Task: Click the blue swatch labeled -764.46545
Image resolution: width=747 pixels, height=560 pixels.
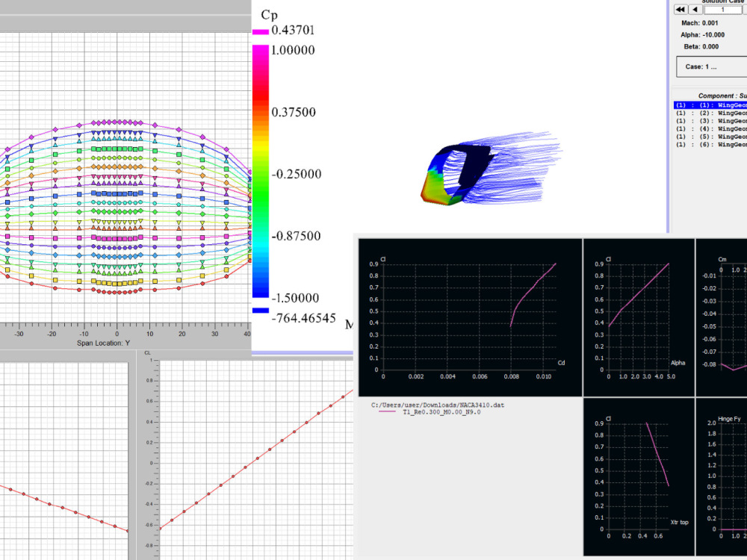Action: 259,311
